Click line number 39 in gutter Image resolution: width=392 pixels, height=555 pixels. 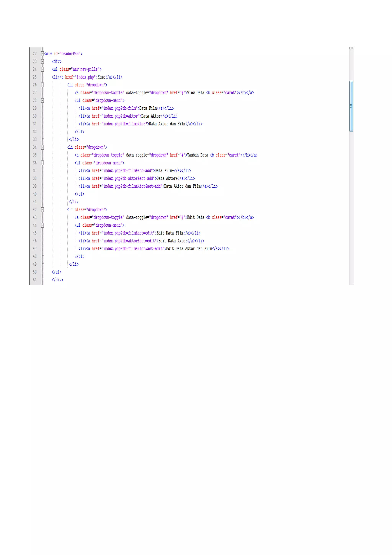(x=35, y=186)
